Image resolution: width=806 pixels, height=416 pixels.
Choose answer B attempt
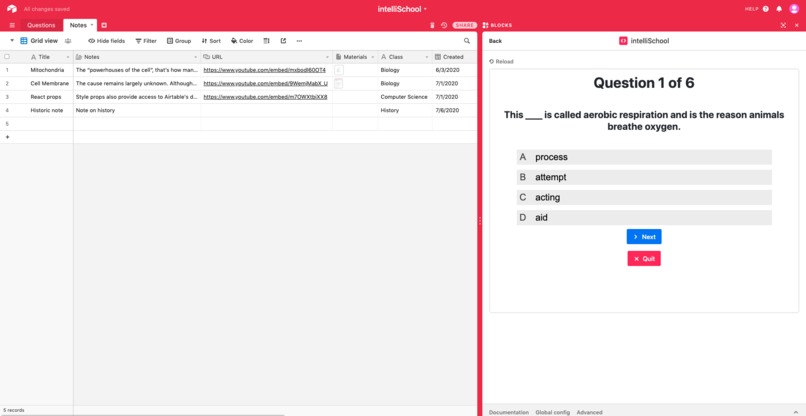coord(644,177)
